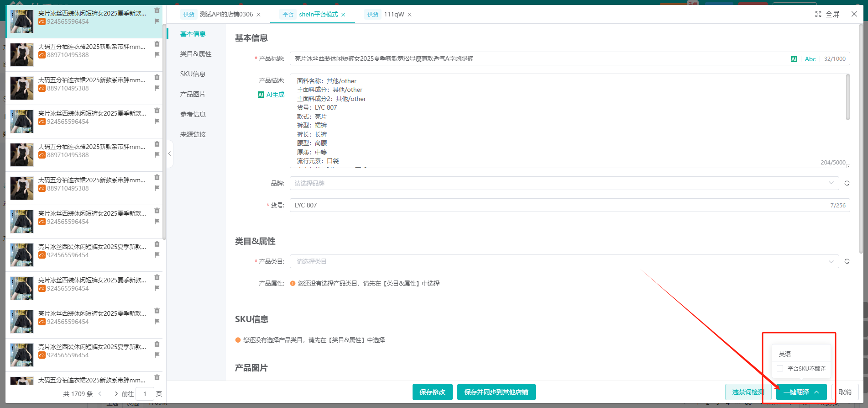Run 违禁词检测 banned word check
This screenshot has width=868, height=408.
click(748, 392)
